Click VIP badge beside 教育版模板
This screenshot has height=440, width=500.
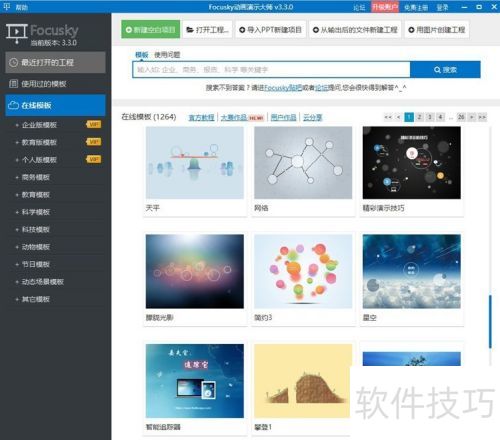point(94,142)
